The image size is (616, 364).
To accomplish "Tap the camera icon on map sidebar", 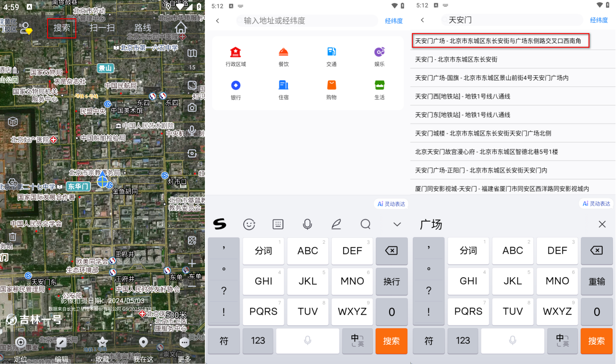I will point(192,107).
